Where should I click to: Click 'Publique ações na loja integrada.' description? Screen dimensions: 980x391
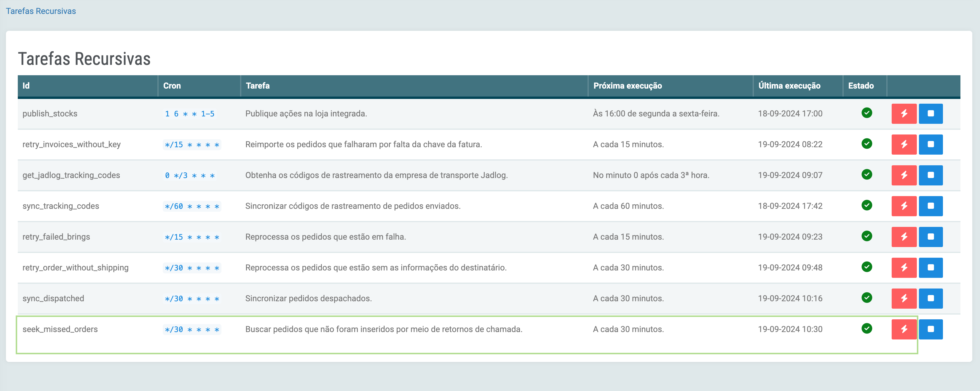pos(306,114)
